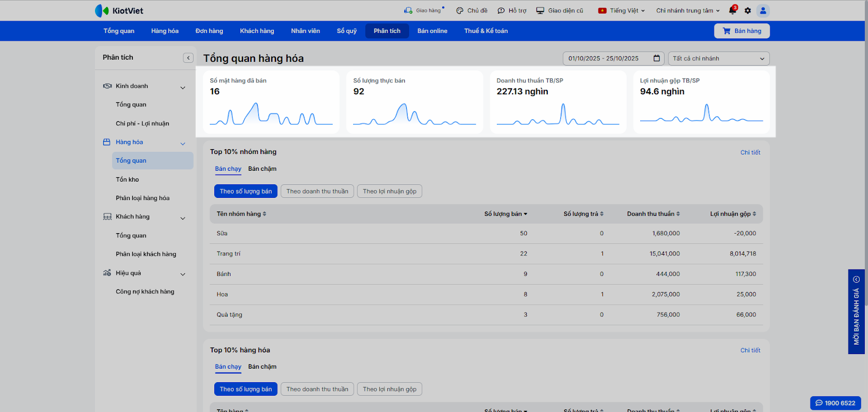Screen dimensions: 868x412
Task: Switch to Bán chậm tab in Top nhóm hàng
Action: click(x=262, y=169)
